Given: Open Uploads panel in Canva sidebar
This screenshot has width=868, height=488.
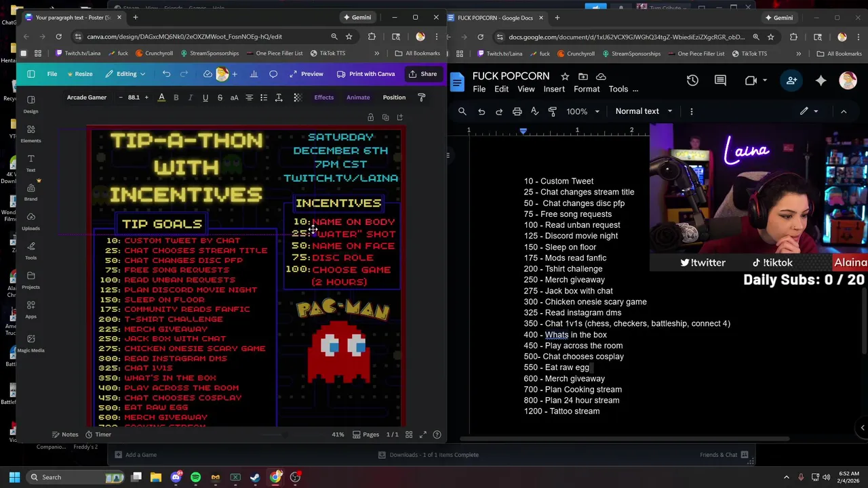Looking at the screenshot, I should tap(31, 221).
